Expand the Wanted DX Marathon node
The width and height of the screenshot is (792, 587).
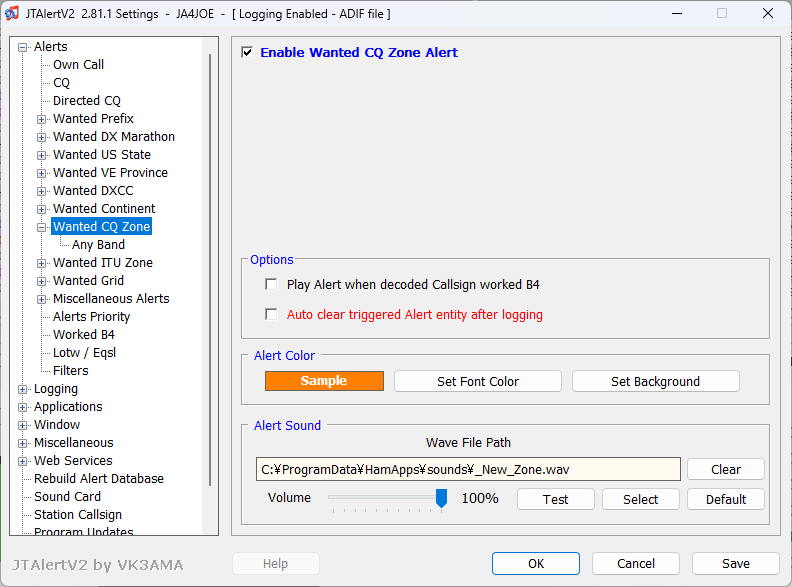pos(41,137)
